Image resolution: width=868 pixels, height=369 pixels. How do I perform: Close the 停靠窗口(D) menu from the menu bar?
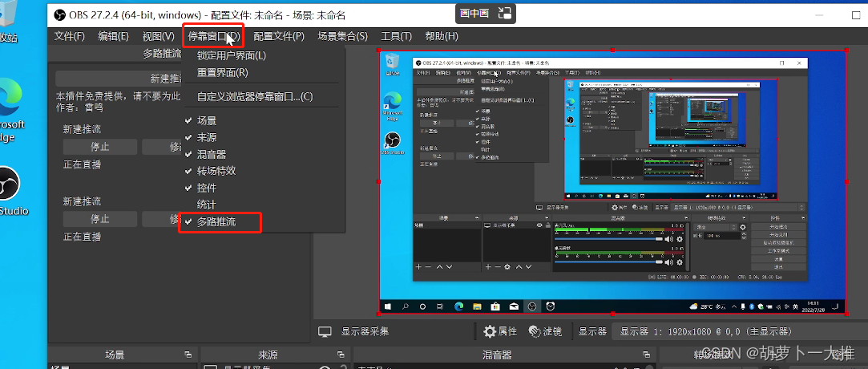coord(214,37)
